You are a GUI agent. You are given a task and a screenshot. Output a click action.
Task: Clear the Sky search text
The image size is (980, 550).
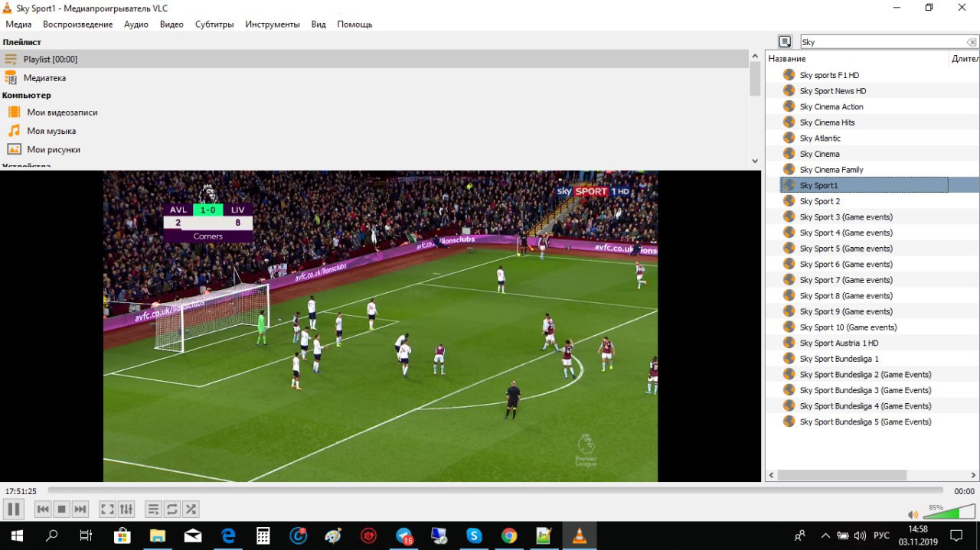[x=972, y=42]
